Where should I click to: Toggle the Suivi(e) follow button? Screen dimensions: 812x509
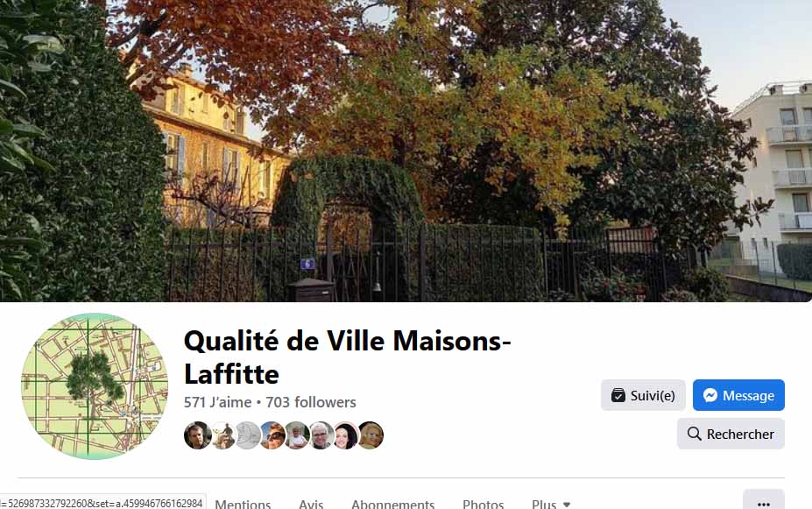[x=643, y=395]
